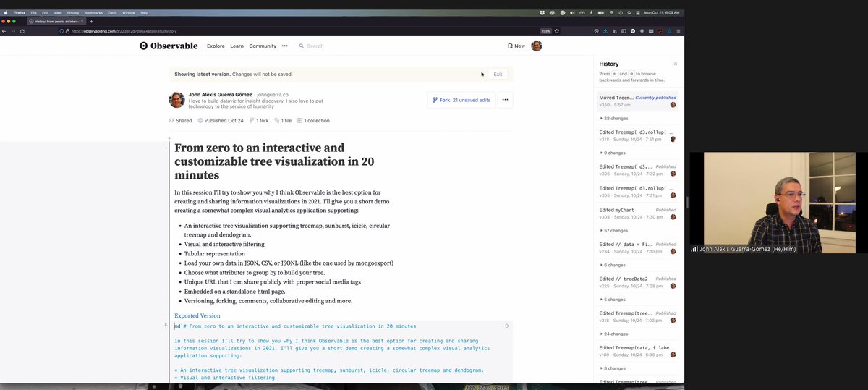Open notebook actions ellipsis menu beside Fork
This screenshot has height=390, width=868.
pyautogui.click(x=505, y=100)
